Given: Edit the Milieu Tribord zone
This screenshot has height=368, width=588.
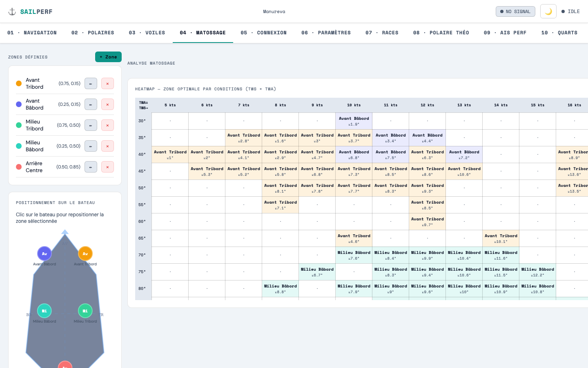Looking at the screenshot, I should pyautogui.click(x=91, y=125).
